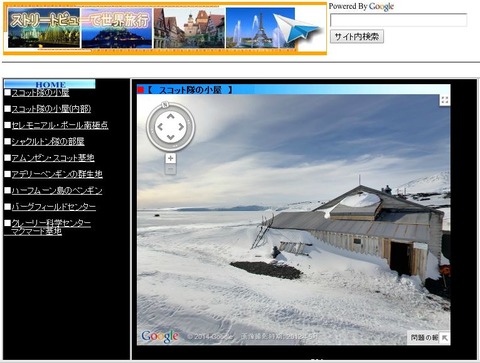Image resolution: width=480 pixels, height=363 pixels.
Task: Open アムンゼン・スコット基地 link
Action: (53, 158)
